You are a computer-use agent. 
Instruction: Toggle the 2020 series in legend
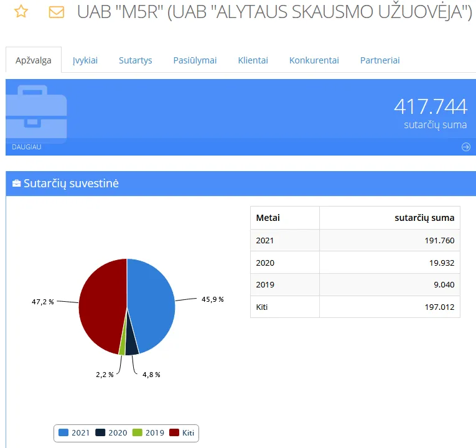pos(111,432)
